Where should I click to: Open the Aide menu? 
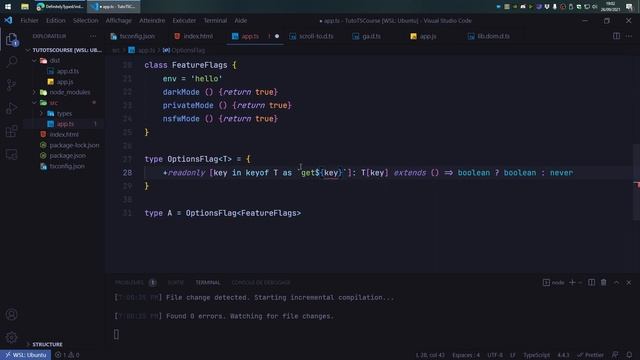click(240, 20)
